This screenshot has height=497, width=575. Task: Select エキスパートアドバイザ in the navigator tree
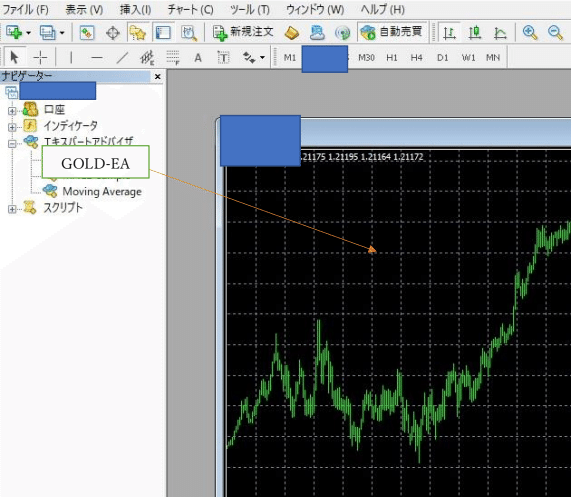(88, 141)
